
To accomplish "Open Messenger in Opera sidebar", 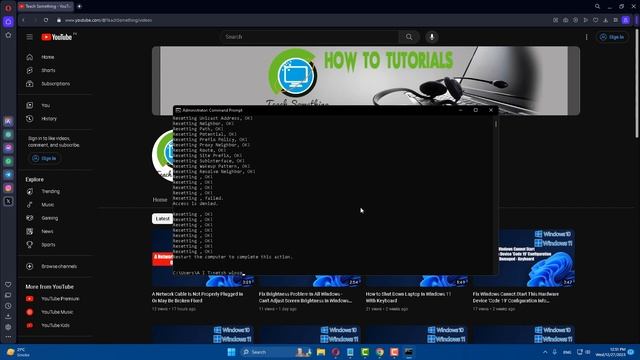I will [8, 148].
